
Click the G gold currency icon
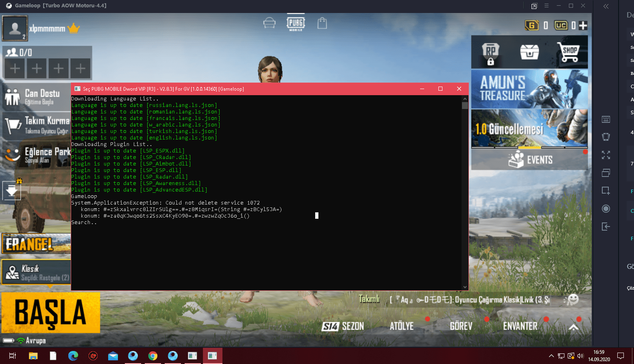(532, 26)
